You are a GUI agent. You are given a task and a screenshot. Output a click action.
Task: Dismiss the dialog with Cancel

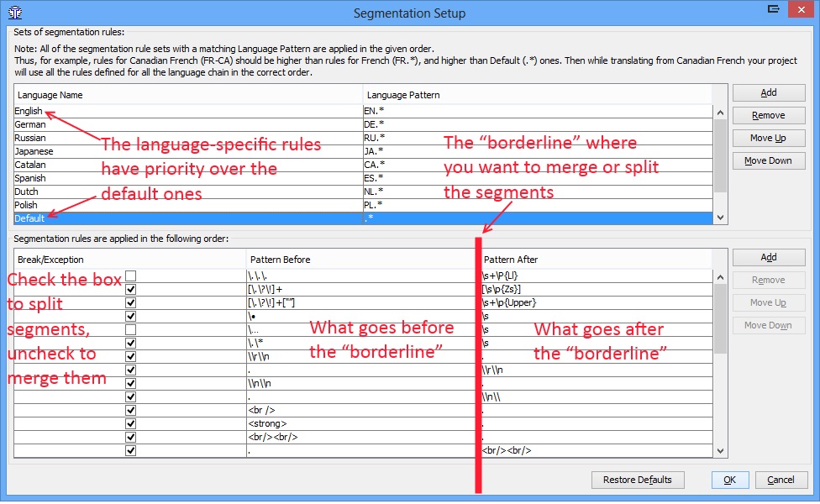(781, 480)
